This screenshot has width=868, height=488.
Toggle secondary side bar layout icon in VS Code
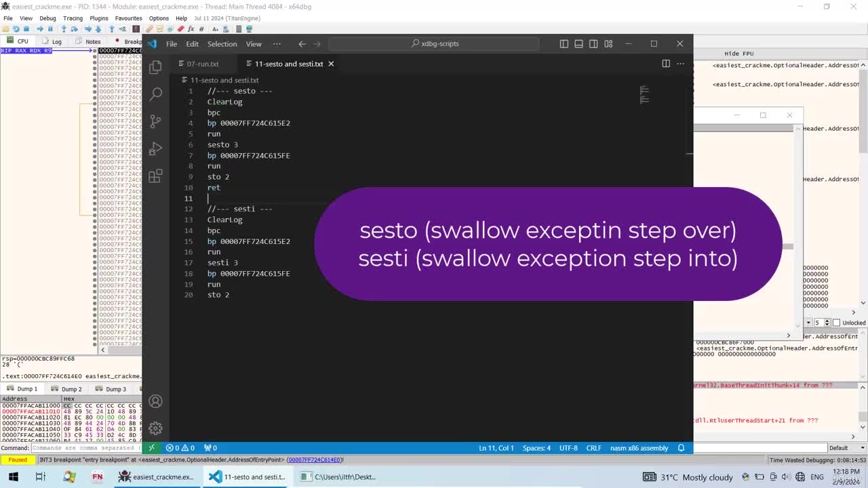pyautogui.click(x=593, y=43)
